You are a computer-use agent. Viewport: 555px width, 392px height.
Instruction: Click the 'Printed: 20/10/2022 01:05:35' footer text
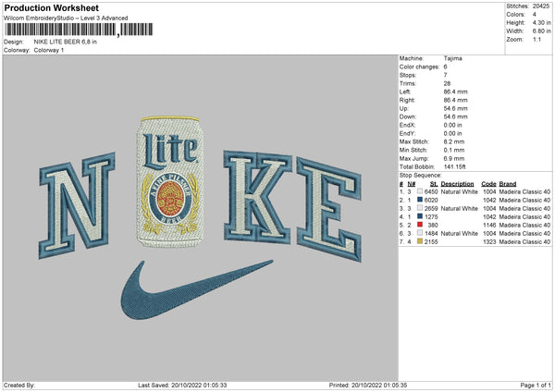(368, 386)
